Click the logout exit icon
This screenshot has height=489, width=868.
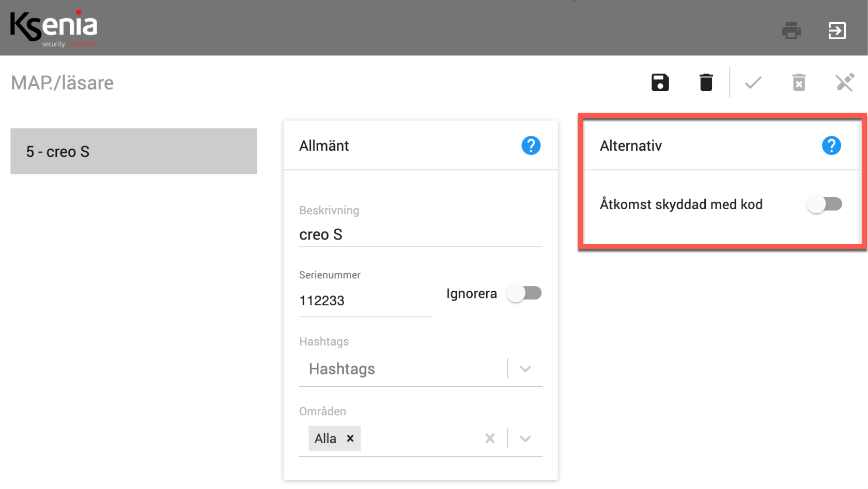pos(837,30)
